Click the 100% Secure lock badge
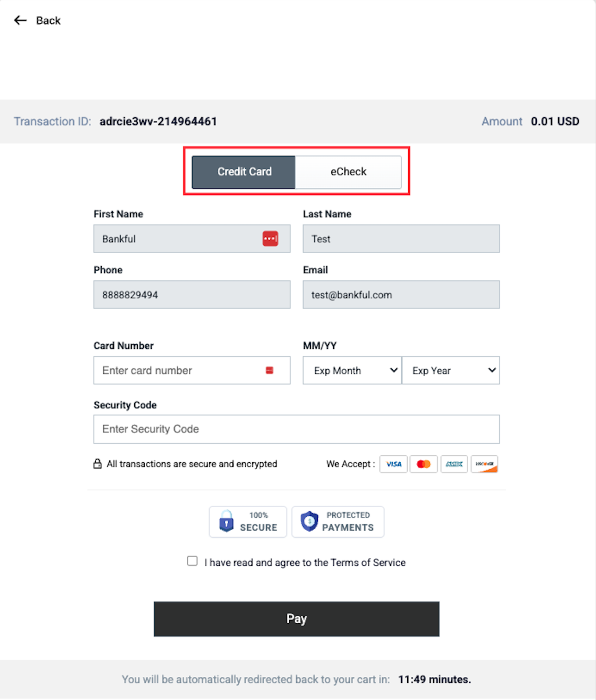 click(x=248, y=521)
